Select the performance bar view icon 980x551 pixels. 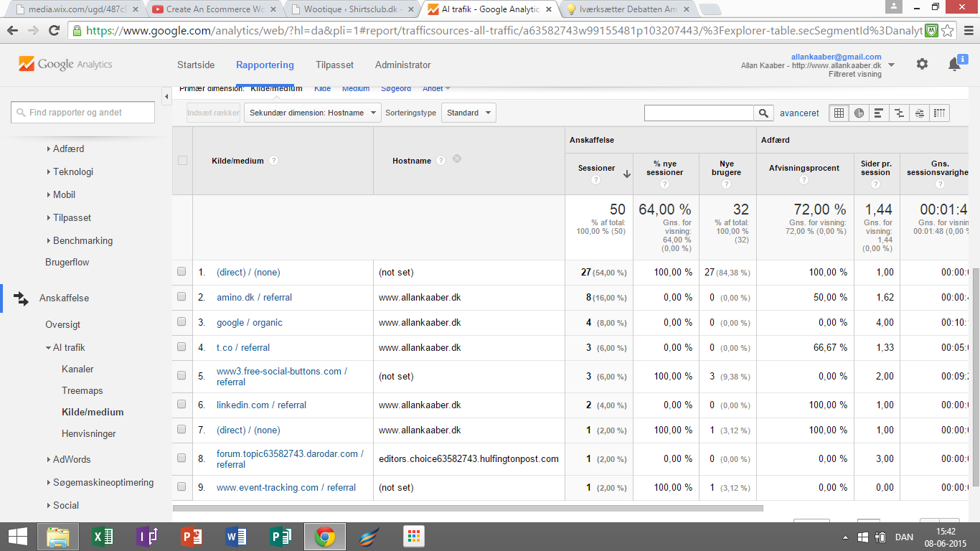click(879, 113)
